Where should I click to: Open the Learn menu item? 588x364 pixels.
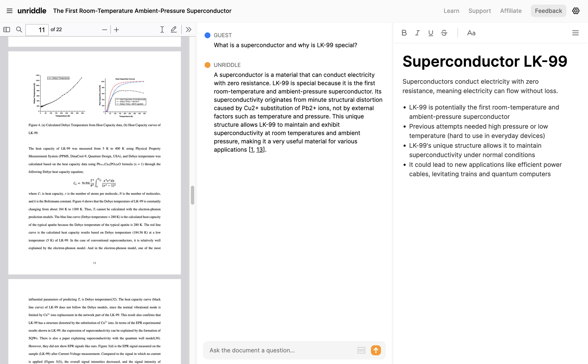click(451, 11)
